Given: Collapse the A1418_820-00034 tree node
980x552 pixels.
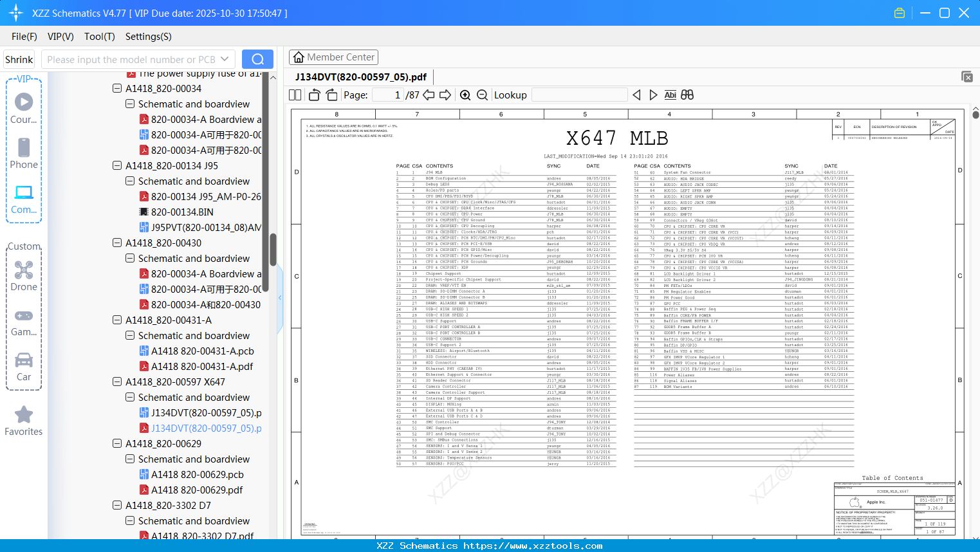Looking at the screenshot, I should pos(117,88).
